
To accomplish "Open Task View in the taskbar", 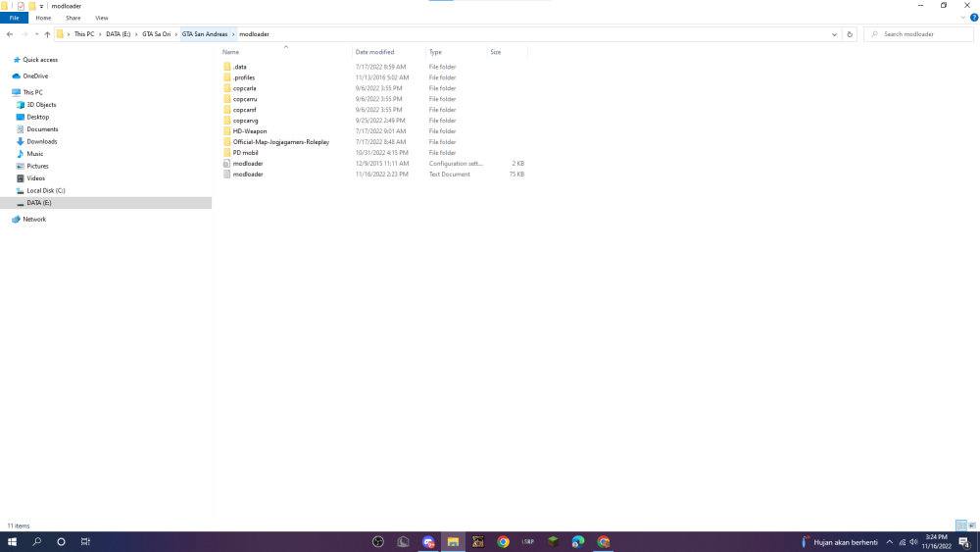I will (85, 542).
